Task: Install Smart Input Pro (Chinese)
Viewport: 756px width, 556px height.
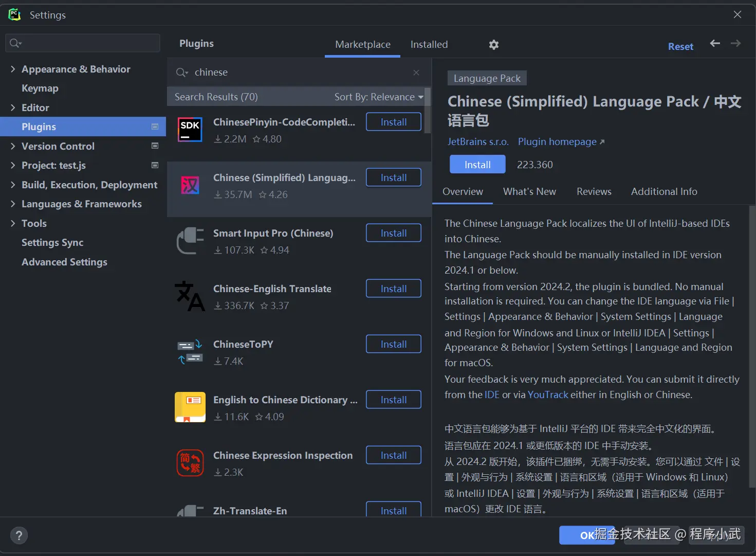Action: [394, 233]
